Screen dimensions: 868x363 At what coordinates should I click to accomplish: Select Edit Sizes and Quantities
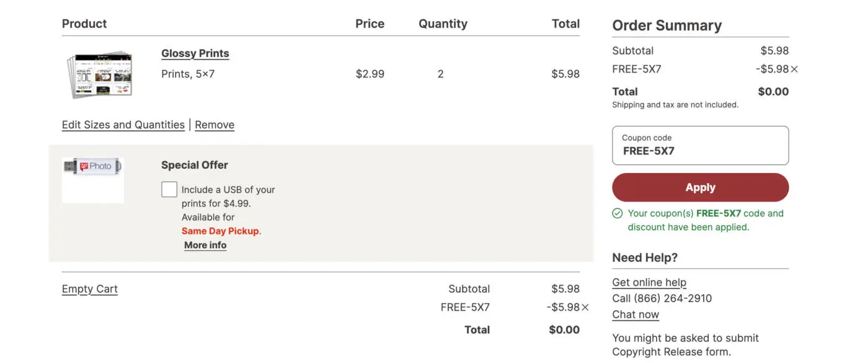tap(123, 124)
